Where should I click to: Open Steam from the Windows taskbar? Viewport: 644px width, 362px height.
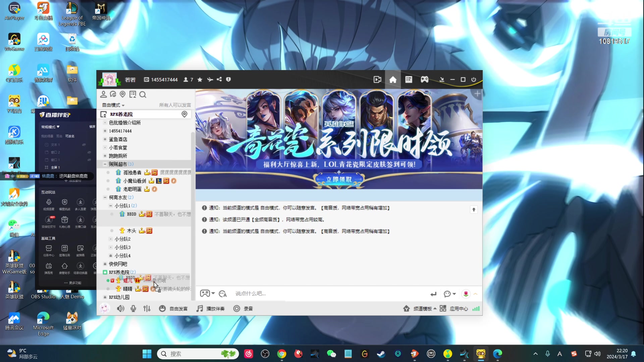click(381, 354)
